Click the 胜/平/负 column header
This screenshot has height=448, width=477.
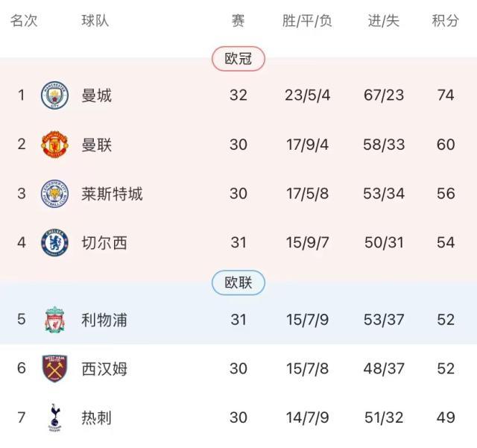click(x=307, y=21)
